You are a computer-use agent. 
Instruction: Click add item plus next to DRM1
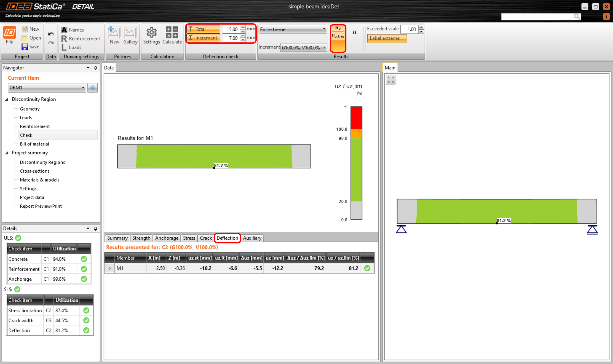(93, 88)
